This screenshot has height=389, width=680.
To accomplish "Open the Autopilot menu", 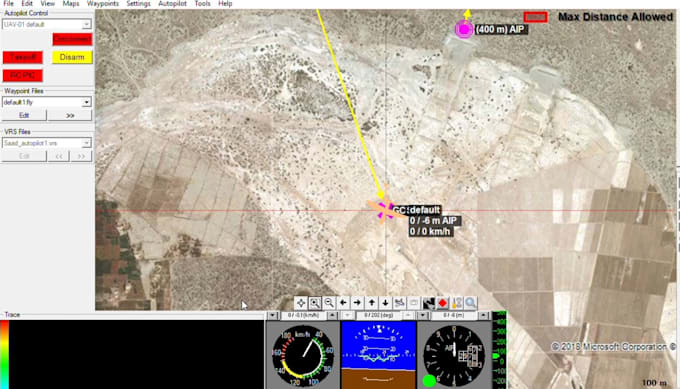I will [x=172, y=3].
